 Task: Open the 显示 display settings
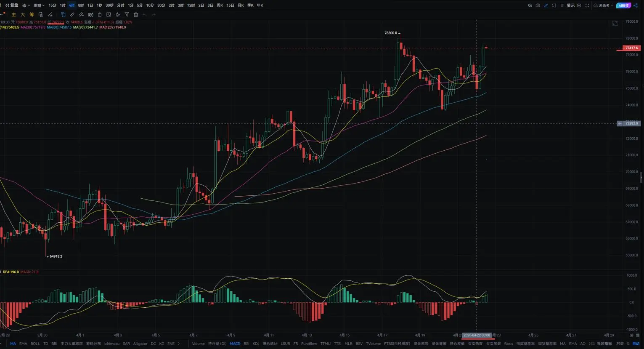[x=571, y=5]
